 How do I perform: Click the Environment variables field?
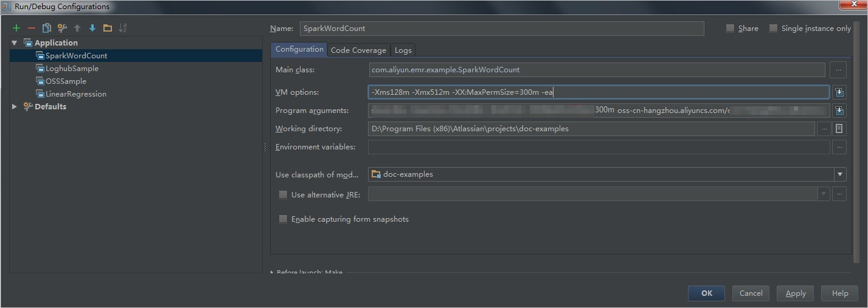click(599, 147)
